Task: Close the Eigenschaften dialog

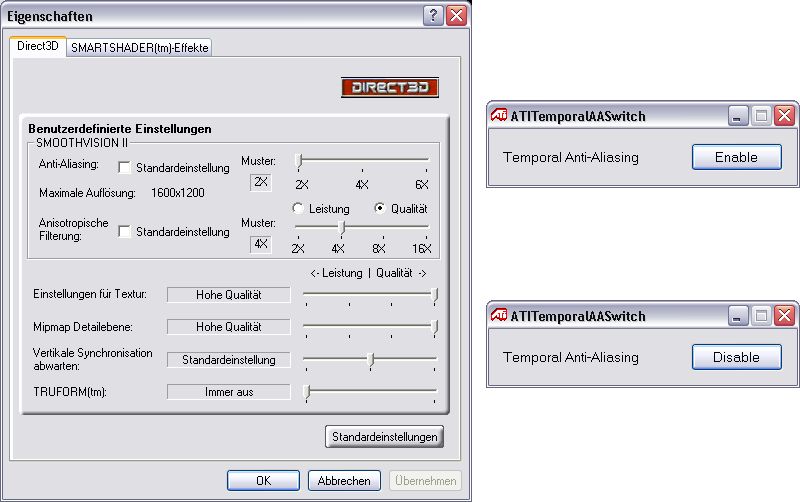Action: point(457,16)
